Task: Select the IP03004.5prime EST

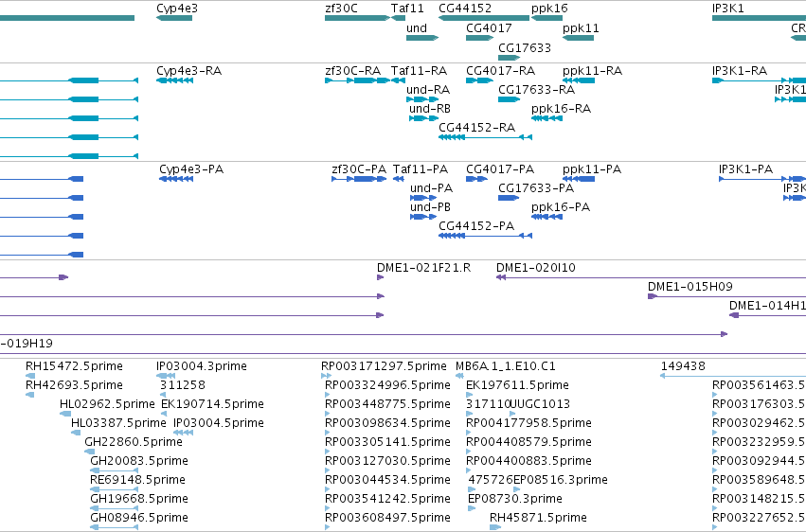Action: point(184,433)
